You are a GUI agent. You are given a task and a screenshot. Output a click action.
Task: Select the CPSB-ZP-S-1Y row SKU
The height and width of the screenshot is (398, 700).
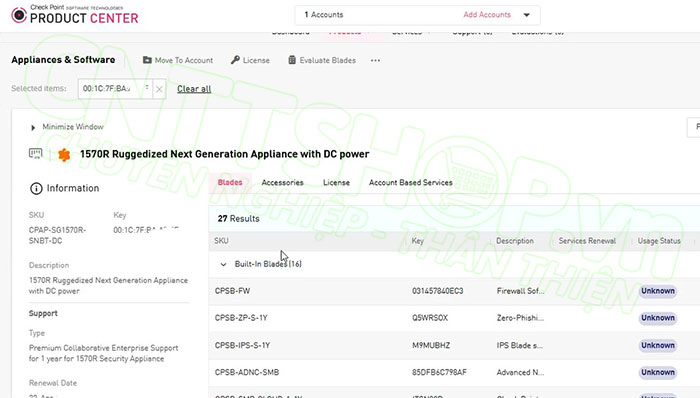(241, 318)
